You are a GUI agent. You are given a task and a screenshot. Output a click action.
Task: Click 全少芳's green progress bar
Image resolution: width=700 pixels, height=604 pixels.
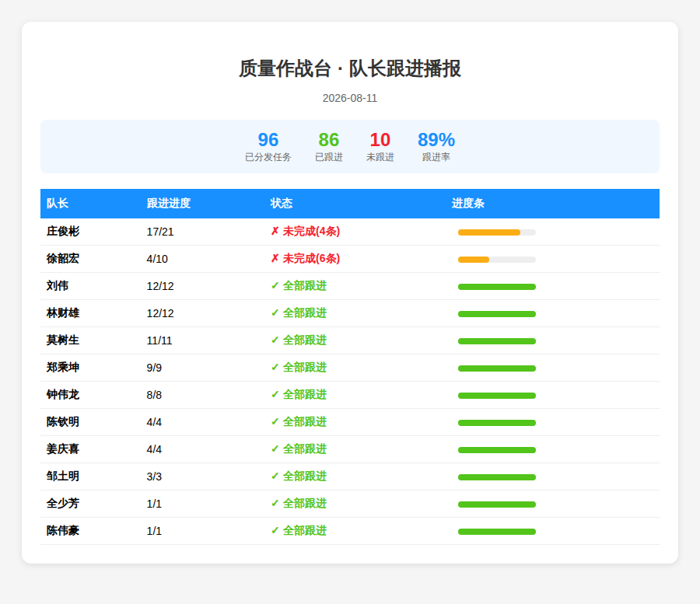497,504
